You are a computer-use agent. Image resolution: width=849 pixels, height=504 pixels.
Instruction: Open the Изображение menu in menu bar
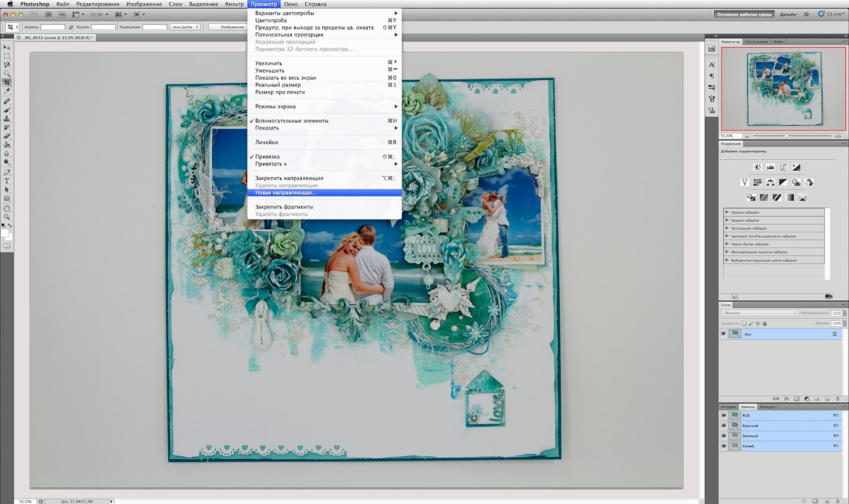(144, 4)
